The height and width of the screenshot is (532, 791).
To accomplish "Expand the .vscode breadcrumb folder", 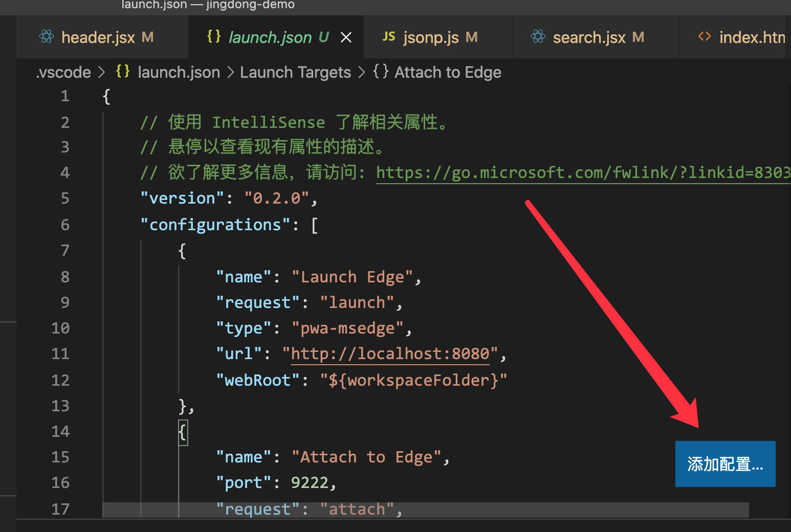I will pos(63,72).
